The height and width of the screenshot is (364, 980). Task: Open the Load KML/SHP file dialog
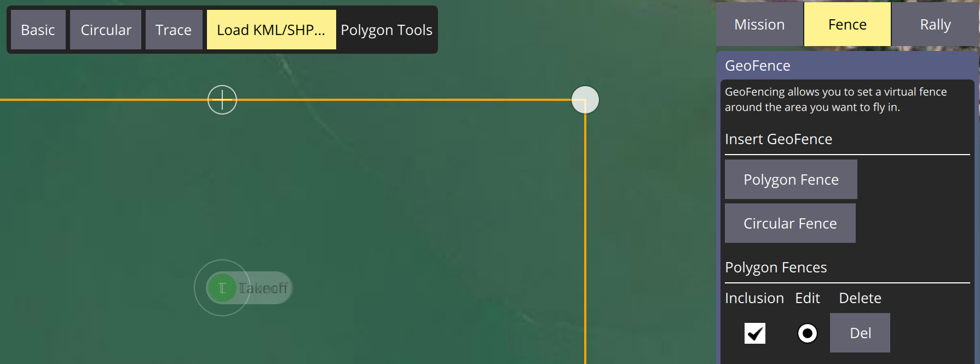[271, 30]
